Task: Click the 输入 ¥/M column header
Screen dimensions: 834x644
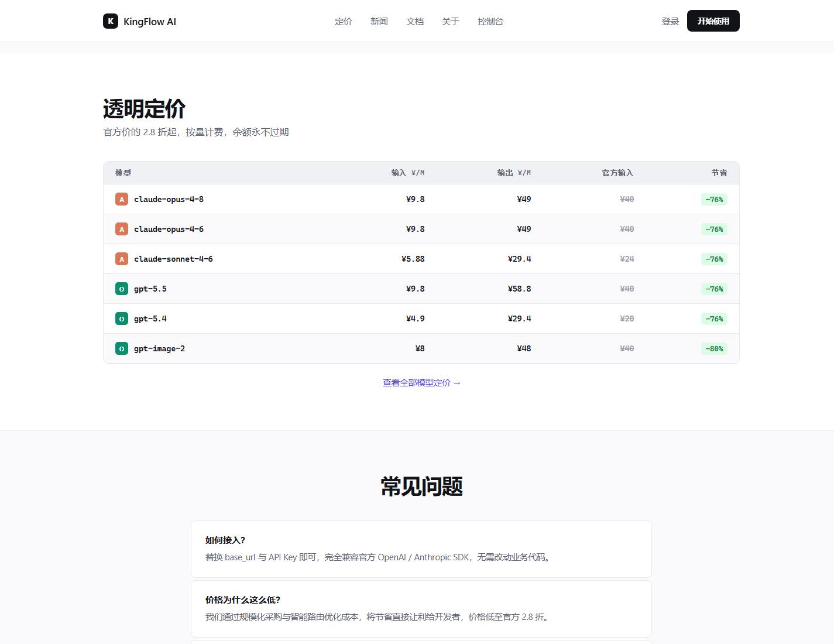Action: pyautogui.click(x=408, y=173)
